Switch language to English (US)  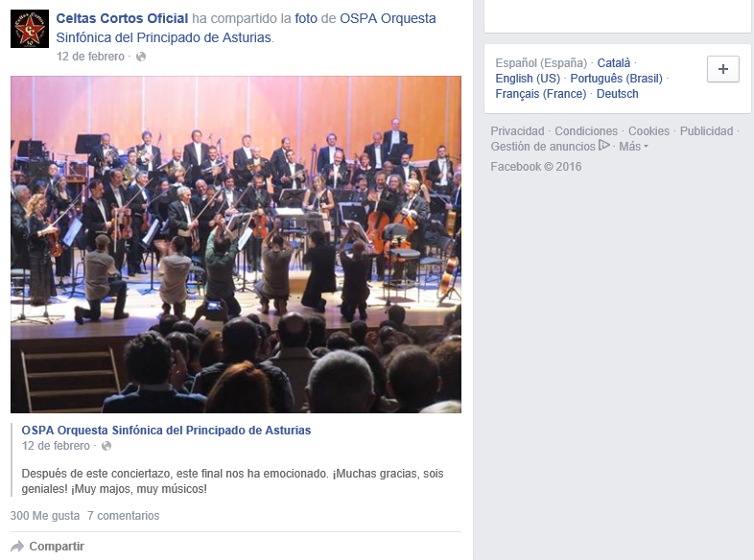(528, 79)
